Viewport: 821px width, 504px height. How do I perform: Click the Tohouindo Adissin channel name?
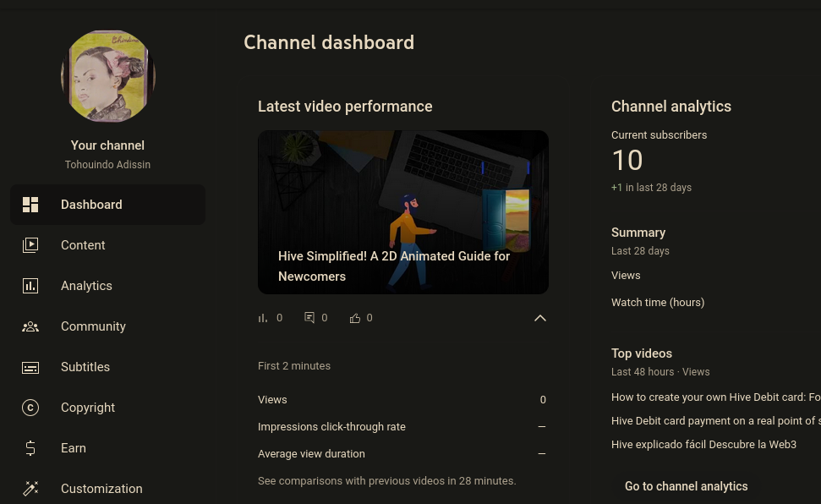click(x=107, y=165)
